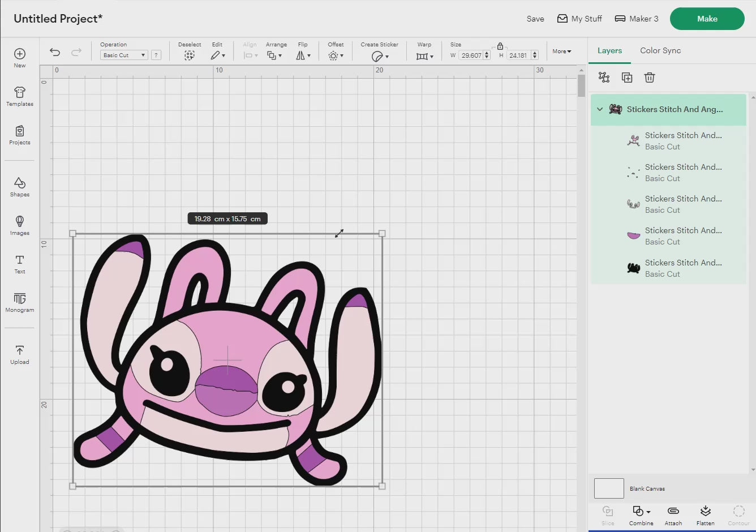The width and height of the screenshot is (756, 532).
Task: Click the operation help question mark
Action: click(x=156, y=55)
